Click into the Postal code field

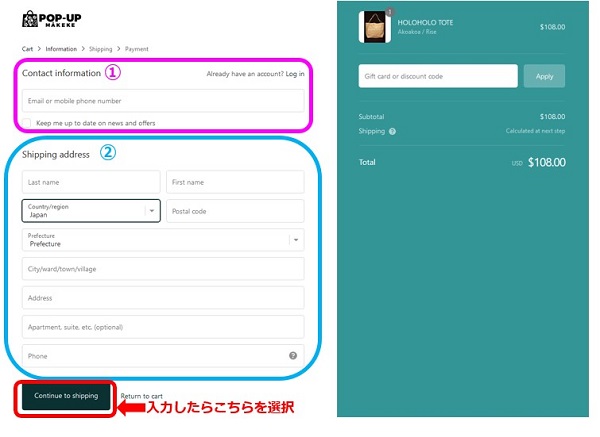pos(235,211)
